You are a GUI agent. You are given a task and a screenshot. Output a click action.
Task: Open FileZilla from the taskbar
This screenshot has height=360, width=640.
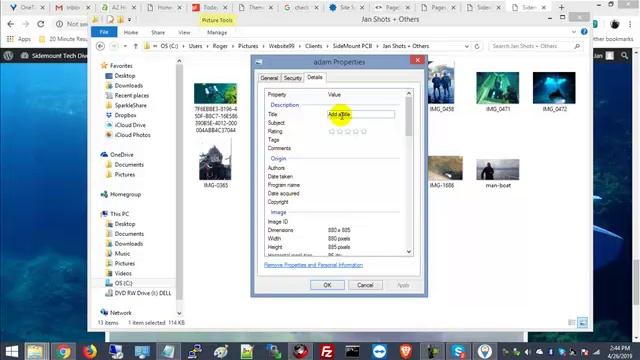pyautogui.click(x=327, y=351)
